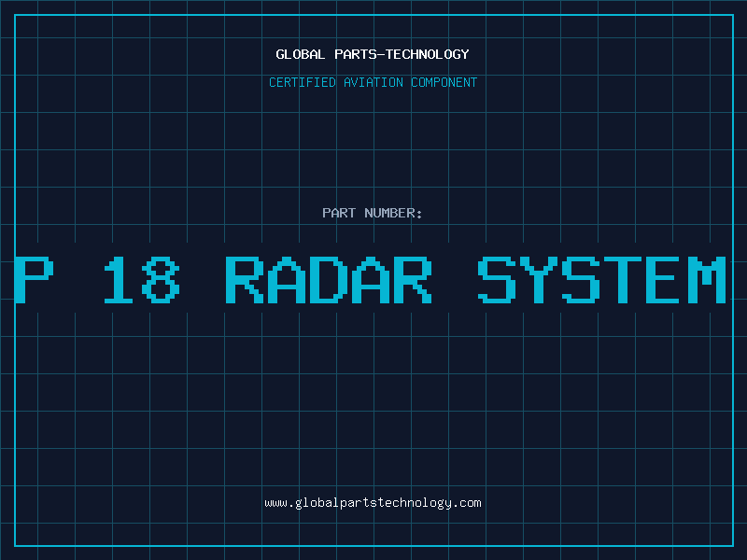Click the PART NUMBER: label
Screen dimensions: 747x560
click(373, 213)
